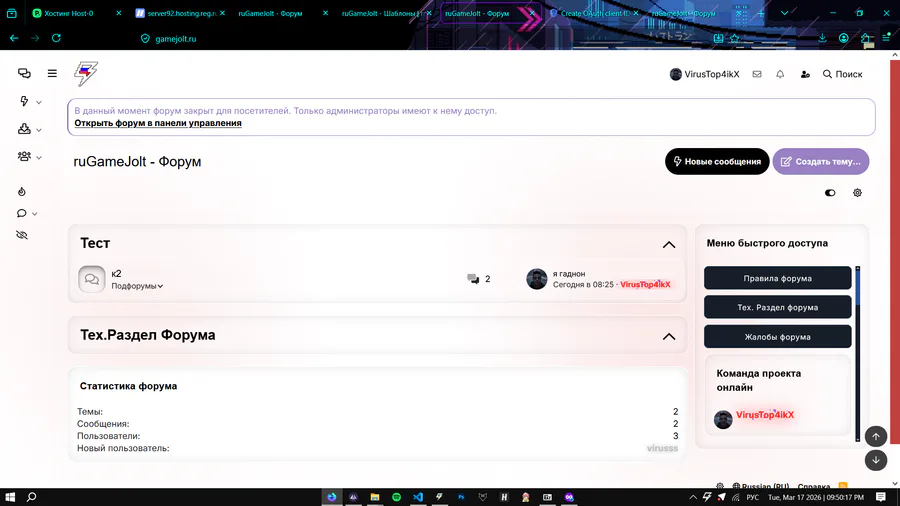
Task: Click the scroll-to-bottom arrow button
Action: 876,460
